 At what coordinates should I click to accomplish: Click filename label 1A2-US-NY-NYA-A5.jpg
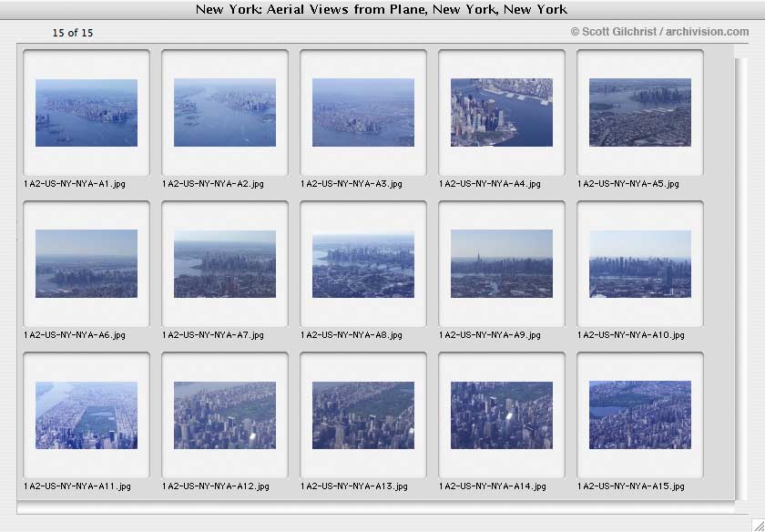[628, 184]
